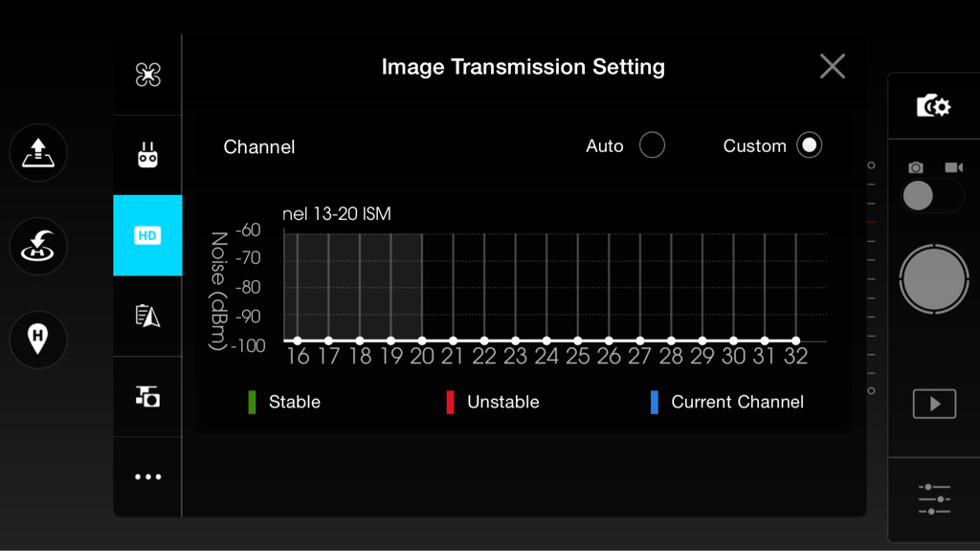Open the camera parameter sliders icon
The image size is (980, 551).
coord(934,499)
